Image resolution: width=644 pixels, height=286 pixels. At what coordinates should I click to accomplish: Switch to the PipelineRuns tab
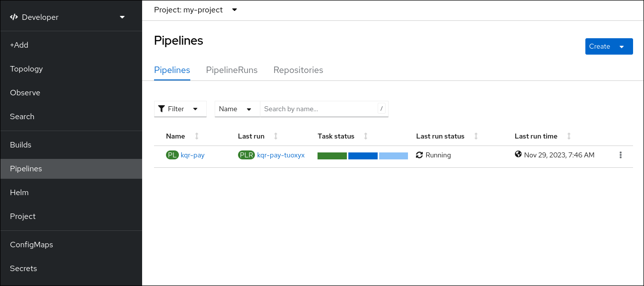[x=232, y=70]
